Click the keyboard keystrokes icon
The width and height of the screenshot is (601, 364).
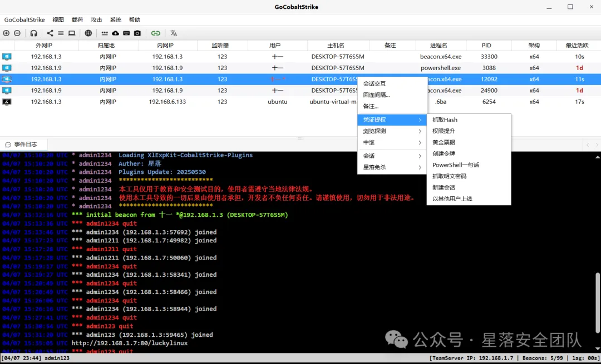(126, 33)
